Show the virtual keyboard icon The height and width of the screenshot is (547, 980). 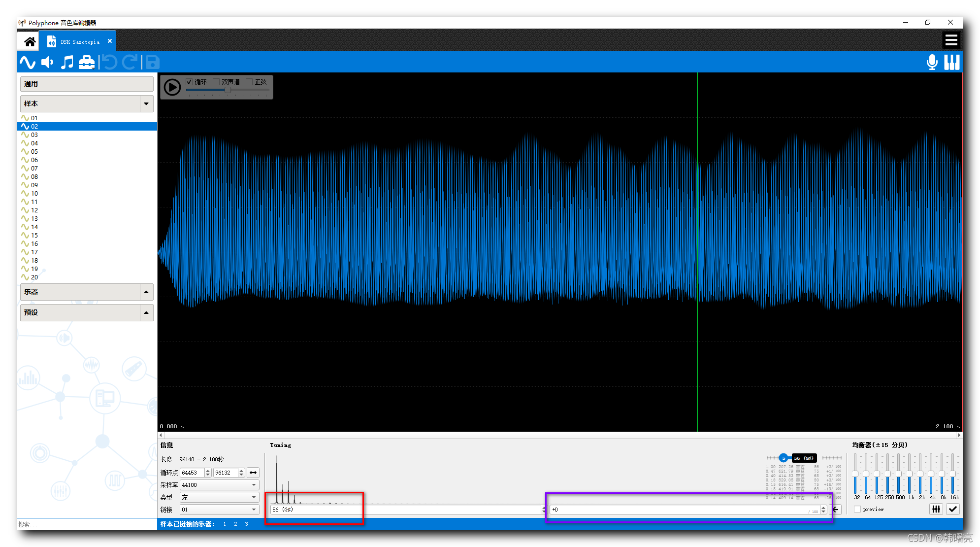pos(951,63)
